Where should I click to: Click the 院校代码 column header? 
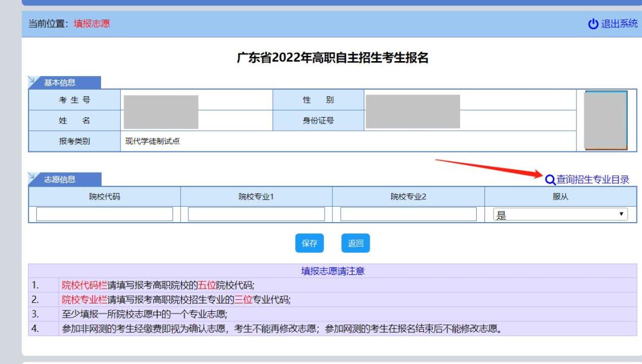coord(105,197)
